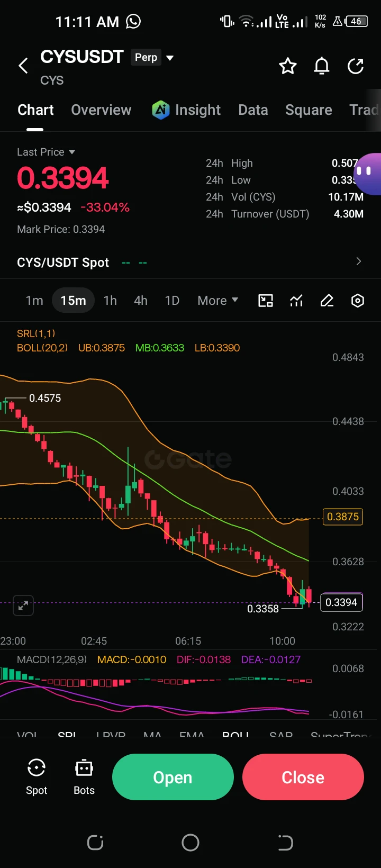Switch to the Data tab
Screen dimensions: 381x868
point(253,110)
